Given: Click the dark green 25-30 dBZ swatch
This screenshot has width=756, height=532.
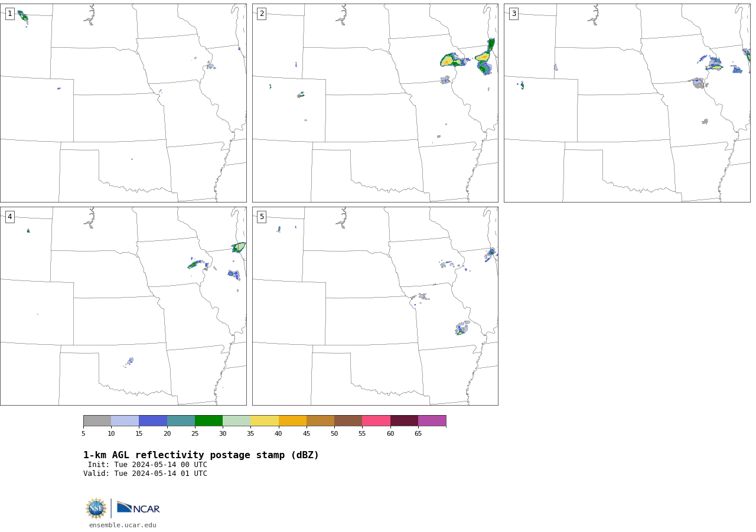Looking at the screenshot, I should (208, 420).
